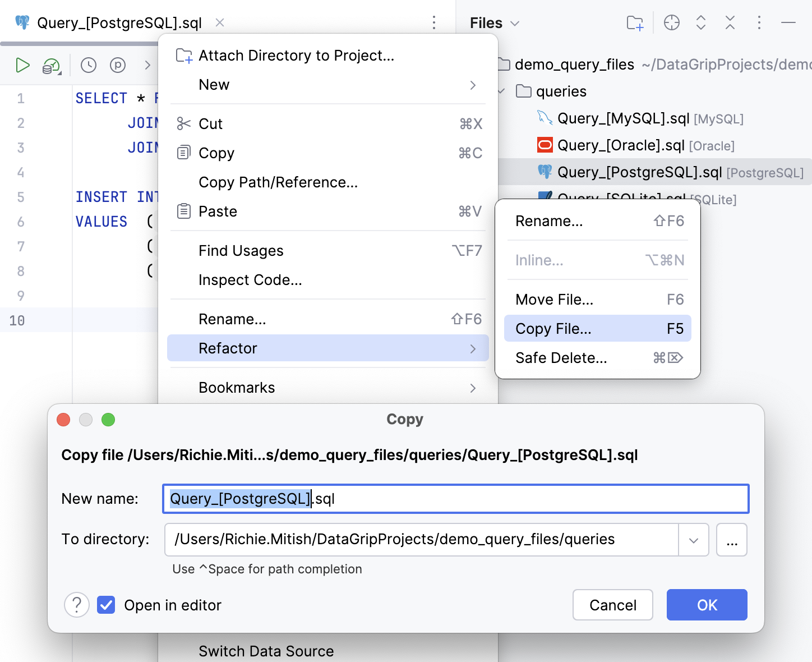Screen dimensions: 812x662
Task: Create a new folder in the Files panel
Action: [x=634, y=22]
